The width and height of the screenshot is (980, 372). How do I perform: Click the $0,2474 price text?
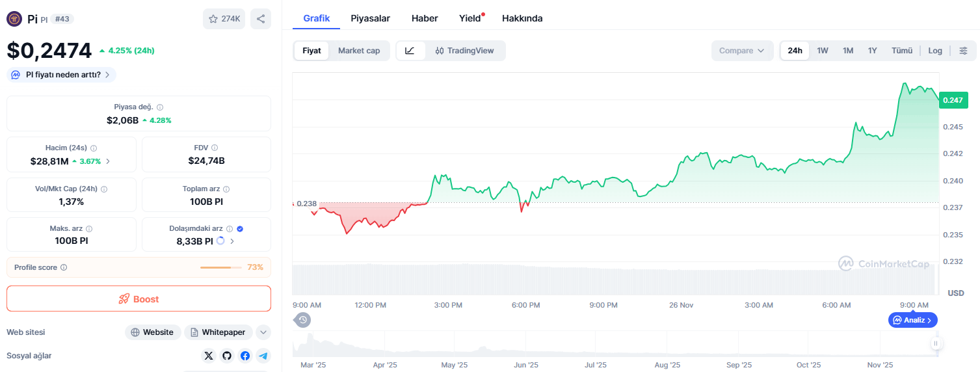(x=49, y=51)
